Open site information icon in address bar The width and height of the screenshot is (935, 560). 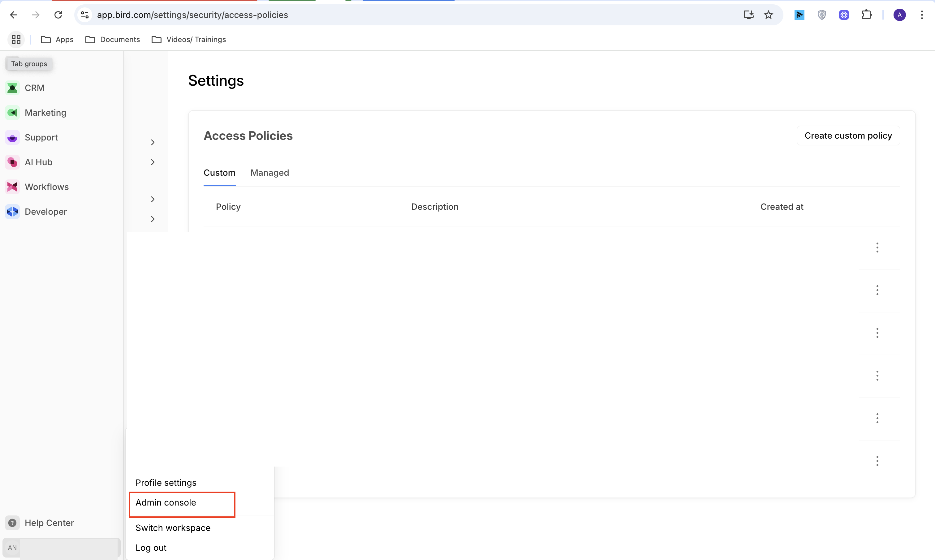85,15
